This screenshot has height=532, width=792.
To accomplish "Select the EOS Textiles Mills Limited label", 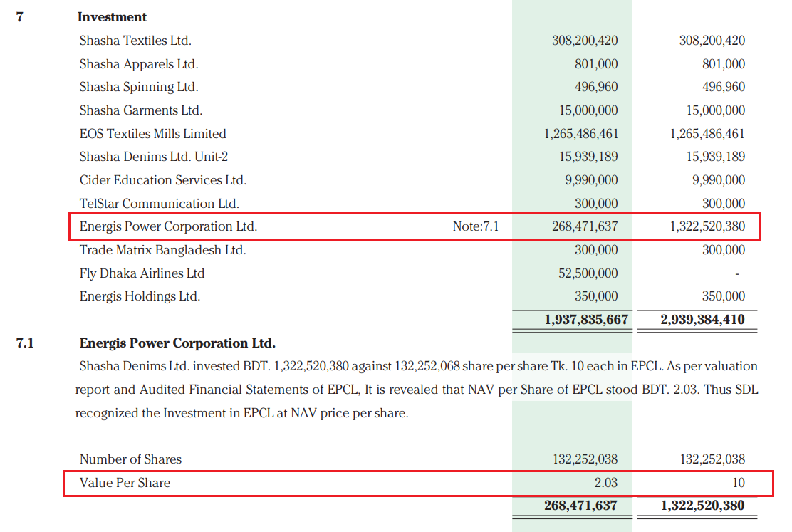I will (x=152, y=134).
